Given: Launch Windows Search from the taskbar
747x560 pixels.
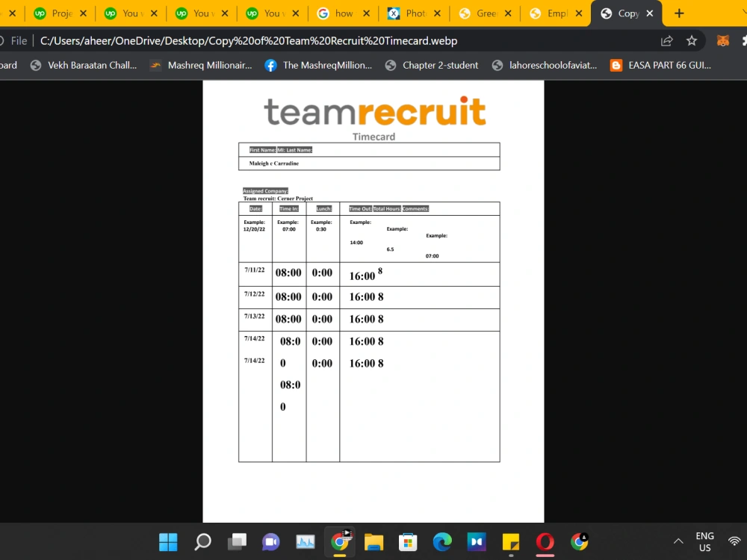Looking at the screenshot, I should tap(202, 541).
